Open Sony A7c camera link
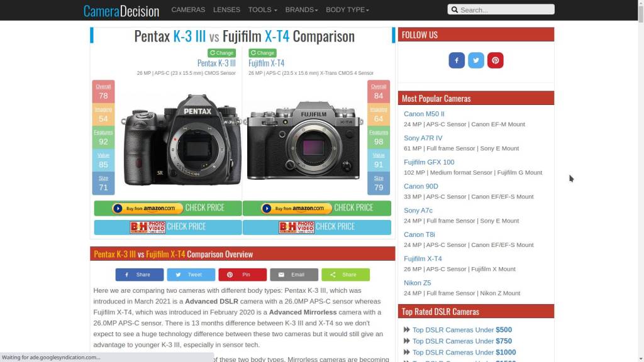Image resolution: width=644 pixels, height=362 pixels. click(418, 211)
